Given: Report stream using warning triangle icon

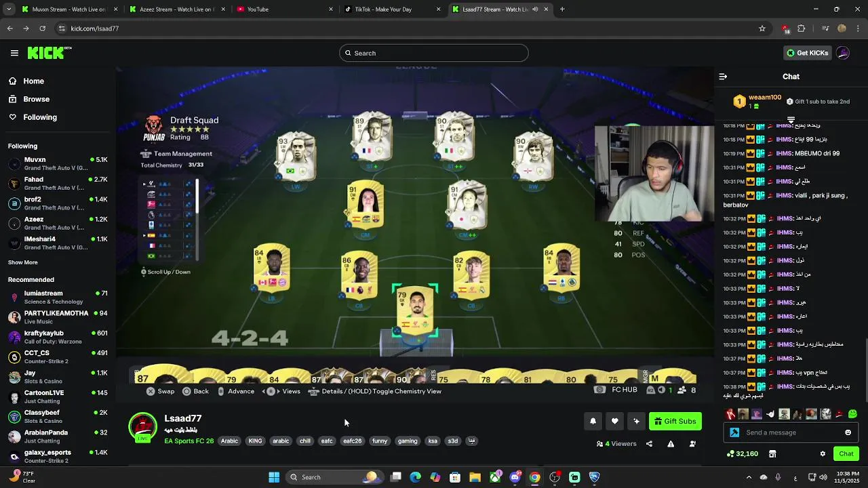Looking at the screenshot, I should pos(671,444).
